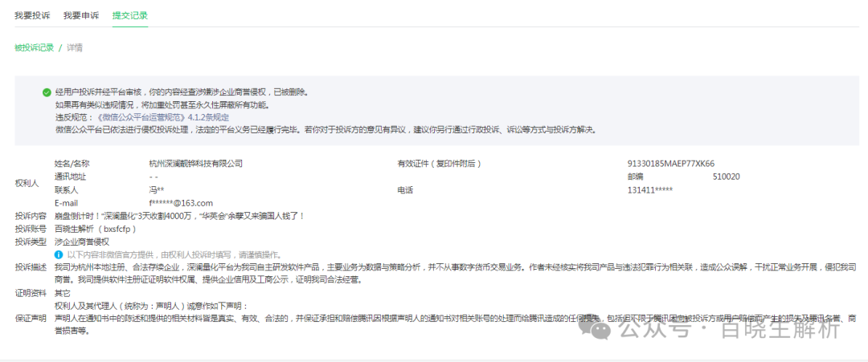Click the 投诉内容 label

[x=31, y=216]
